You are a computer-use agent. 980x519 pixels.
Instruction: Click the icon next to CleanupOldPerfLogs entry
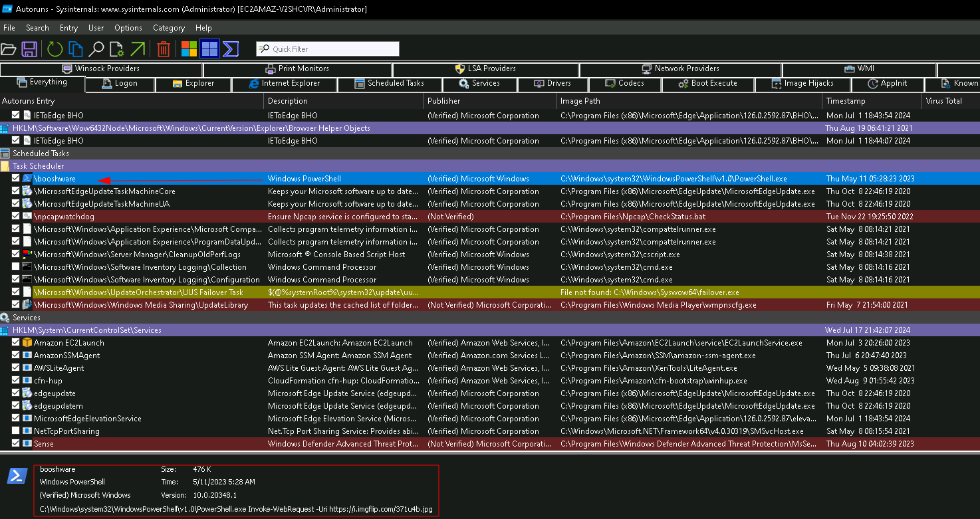pyautogui.click(x=27, y=255)
